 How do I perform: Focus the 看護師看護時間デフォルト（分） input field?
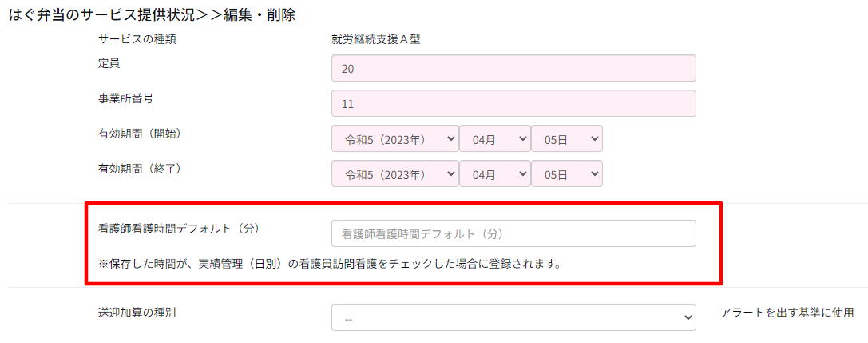[x=513, y=234]
